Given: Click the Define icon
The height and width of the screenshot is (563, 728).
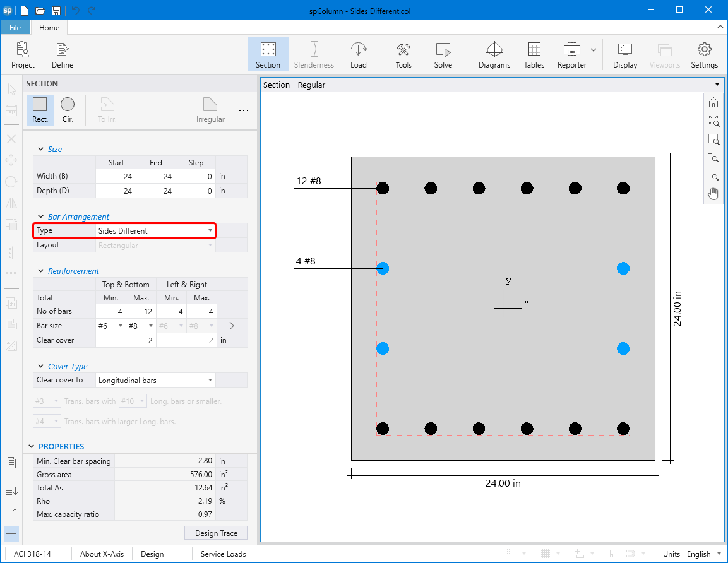Looking at the screenshot, I should pyautogui.click(x=62, y=55).
